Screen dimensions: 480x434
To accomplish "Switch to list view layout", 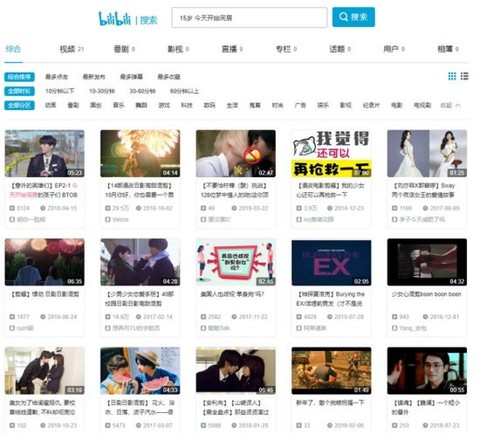I will tap(464, 76).
